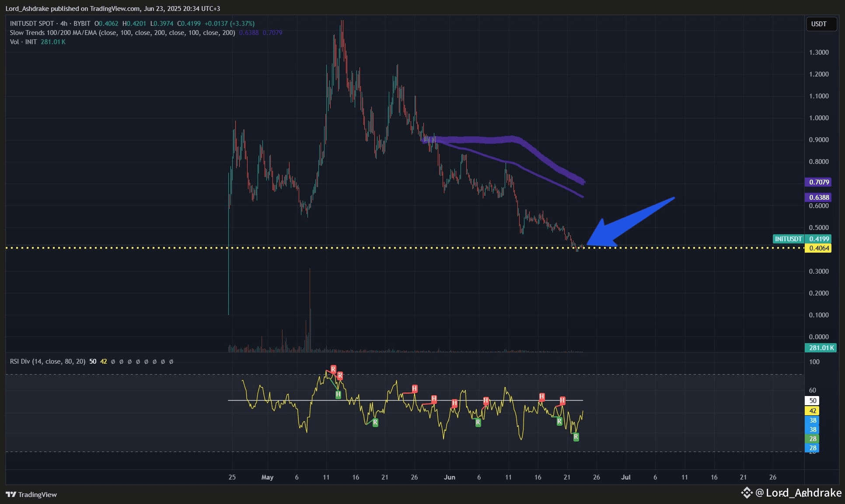845x504 pixels.
Task: Click the 0.5000 price axis label
Action: click(x=819, y=228)
